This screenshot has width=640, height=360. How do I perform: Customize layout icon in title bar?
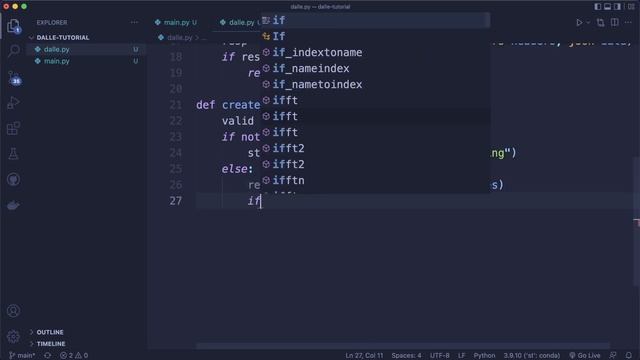[631, 7]
